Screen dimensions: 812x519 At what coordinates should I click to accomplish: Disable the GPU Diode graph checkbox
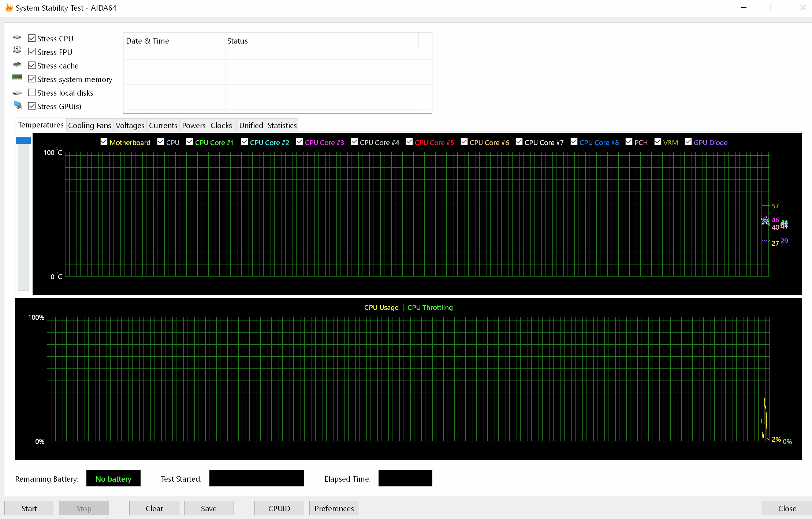(x=688, y=142)
